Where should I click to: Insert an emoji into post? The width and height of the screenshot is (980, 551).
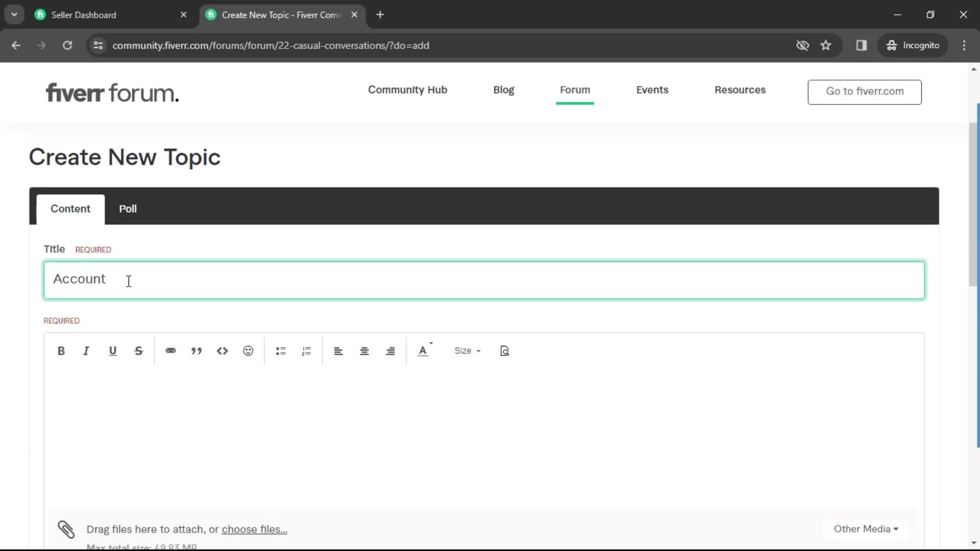tap(249, 350)
